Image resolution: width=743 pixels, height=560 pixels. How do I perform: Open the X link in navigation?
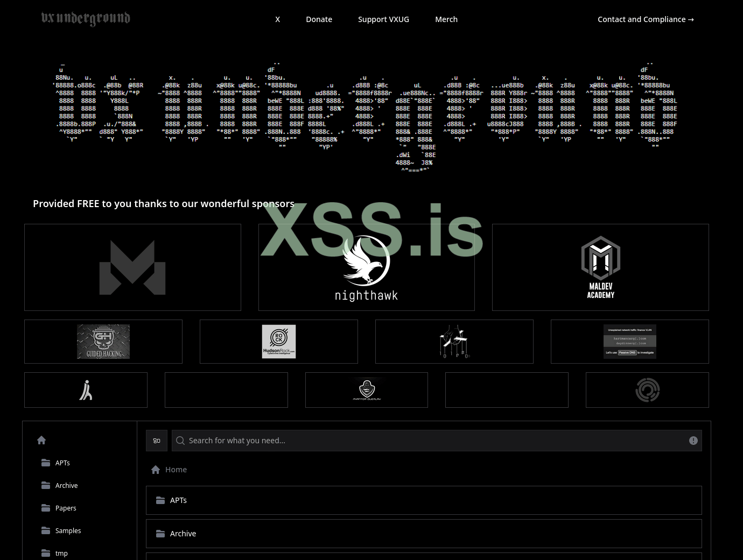coord(278,19)
